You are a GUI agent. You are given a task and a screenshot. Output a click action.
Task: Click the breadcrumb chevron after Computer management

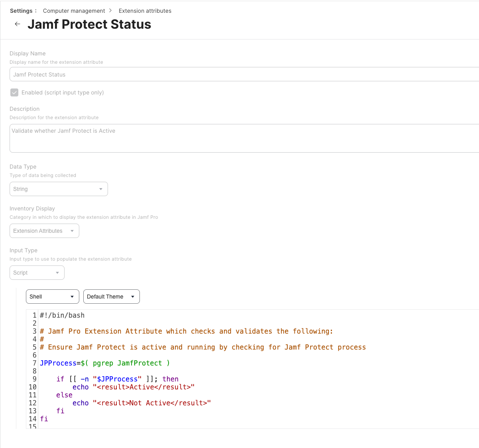point(110,11)
